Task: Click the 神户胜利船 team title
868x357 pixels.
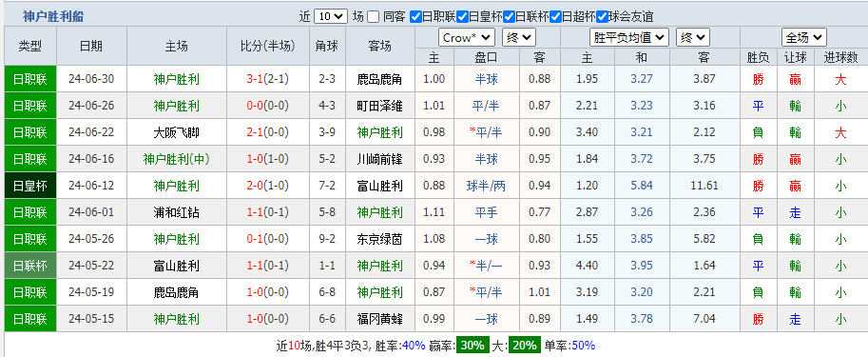Action: coord(53,16)
